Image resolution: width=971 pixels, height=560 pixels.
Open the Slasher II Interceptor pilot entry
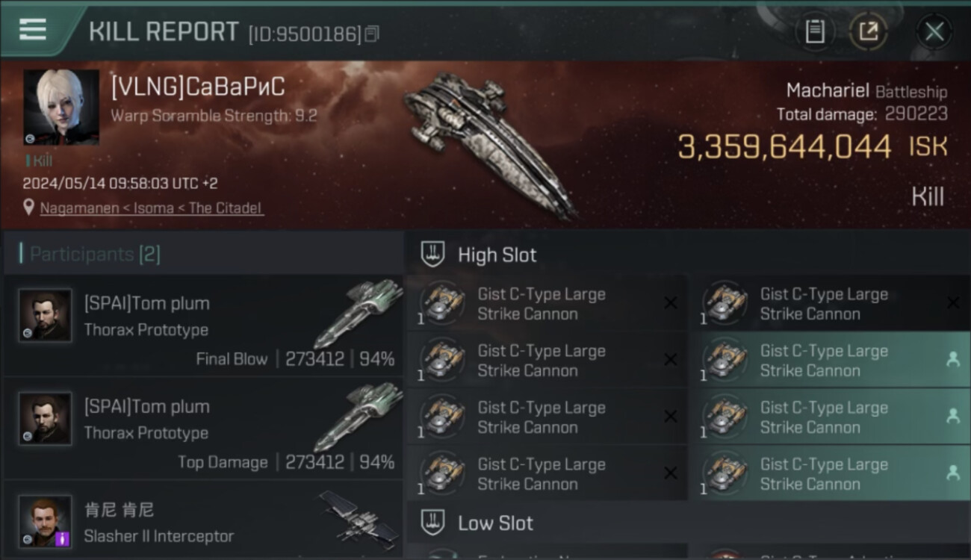coord(203,520)
